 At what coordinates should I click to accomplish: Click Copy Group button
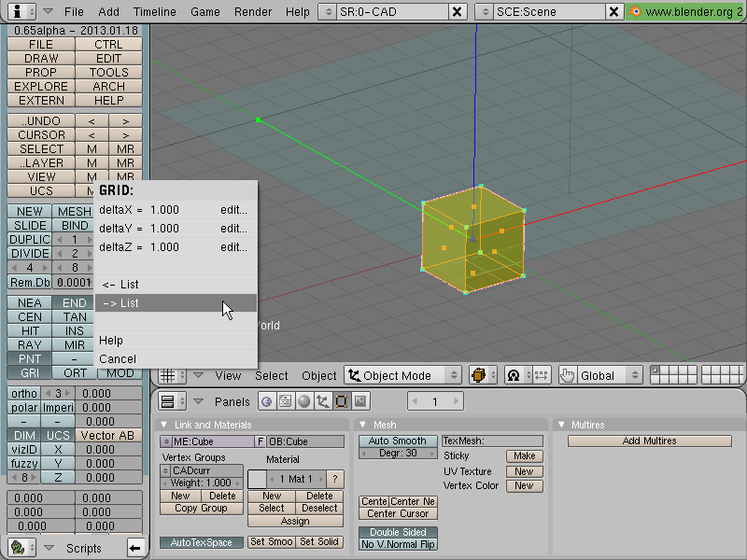tap(201, 508)
